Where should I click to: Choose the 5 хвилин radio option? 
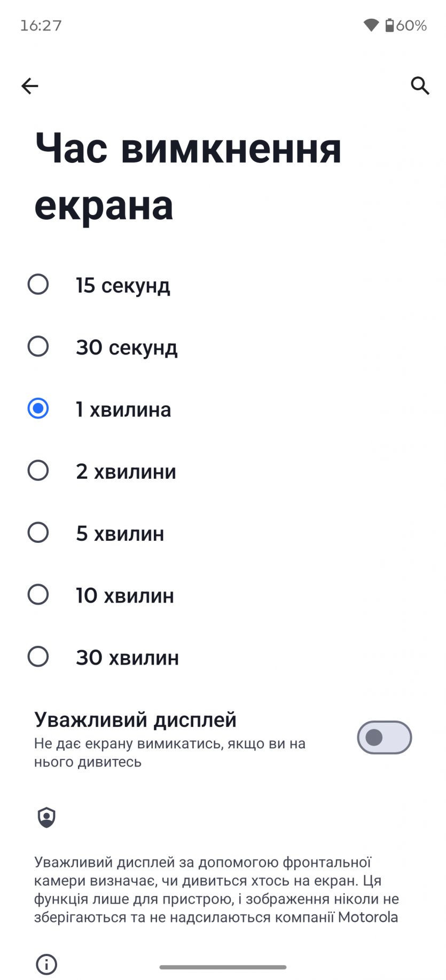(x=38, y=533)
